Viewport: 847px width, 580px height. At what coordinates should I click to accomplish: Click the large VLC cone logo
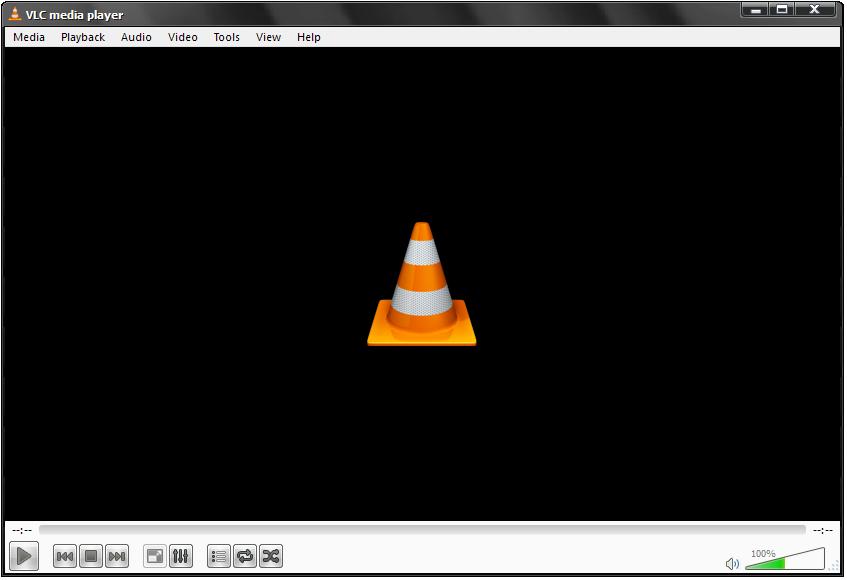click(421, 284)
